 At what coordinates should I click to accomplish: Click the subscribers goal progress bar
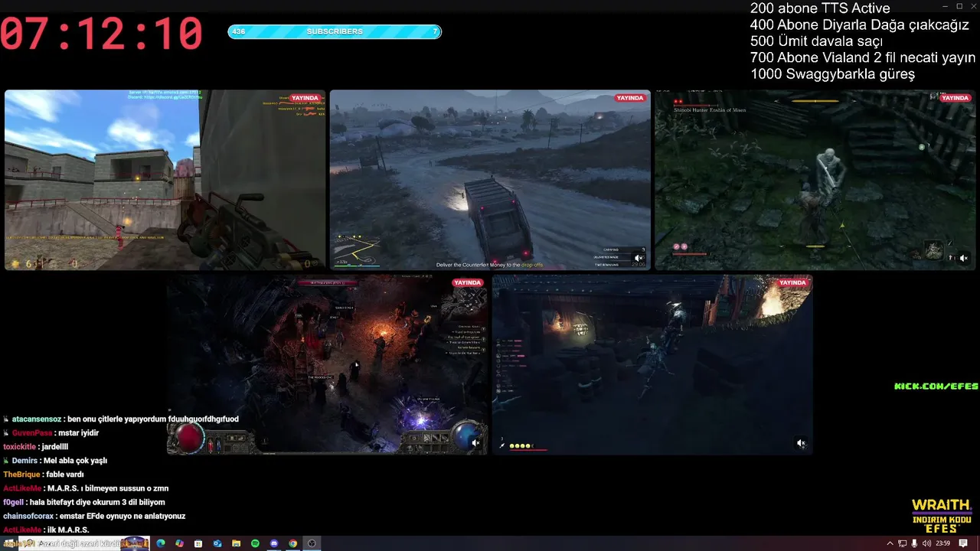click(x=335, y=31)
